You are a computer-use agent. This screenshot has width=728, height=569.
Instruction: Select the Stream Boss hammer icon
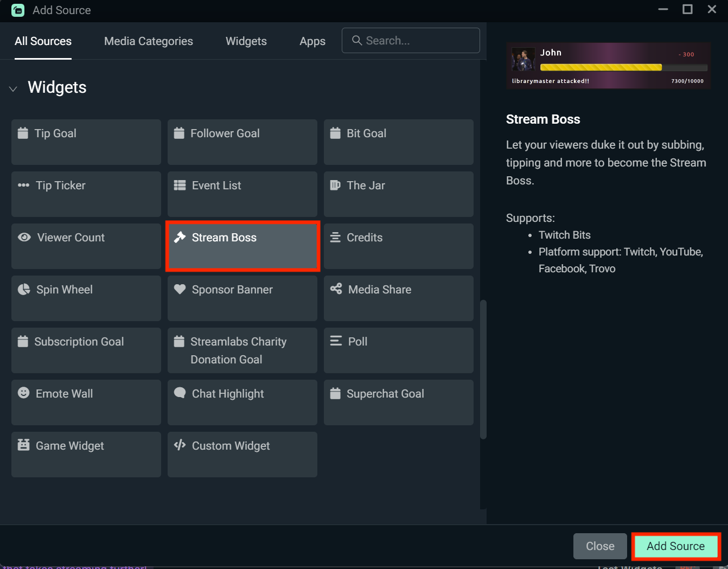(x=180, y=237)
